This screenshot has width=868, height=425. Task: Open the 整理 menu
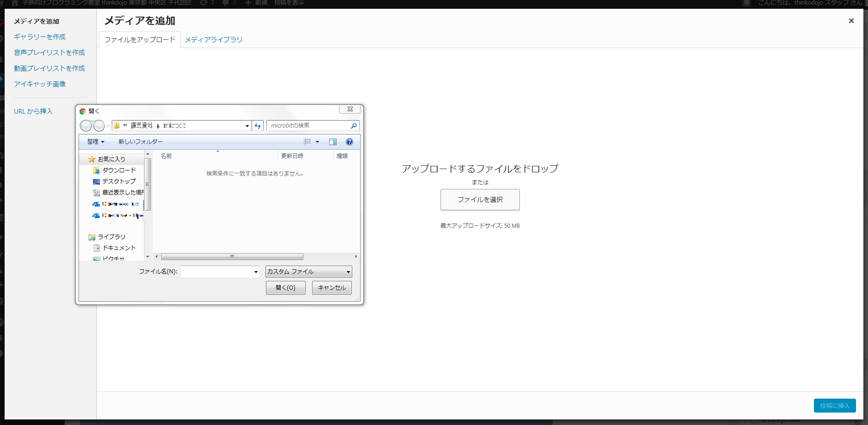tap(96, 142)
